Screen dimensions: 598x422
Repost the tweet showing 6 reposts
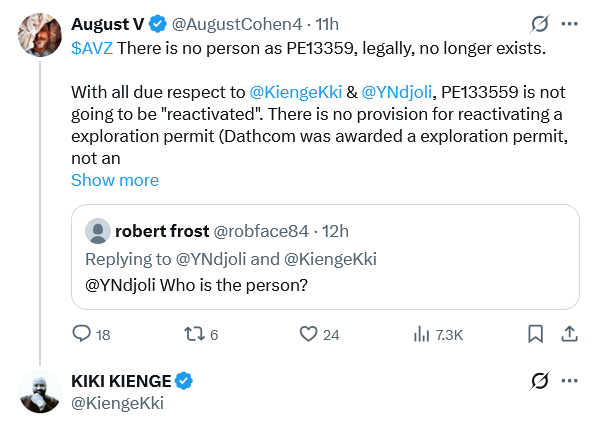(193, 334)
